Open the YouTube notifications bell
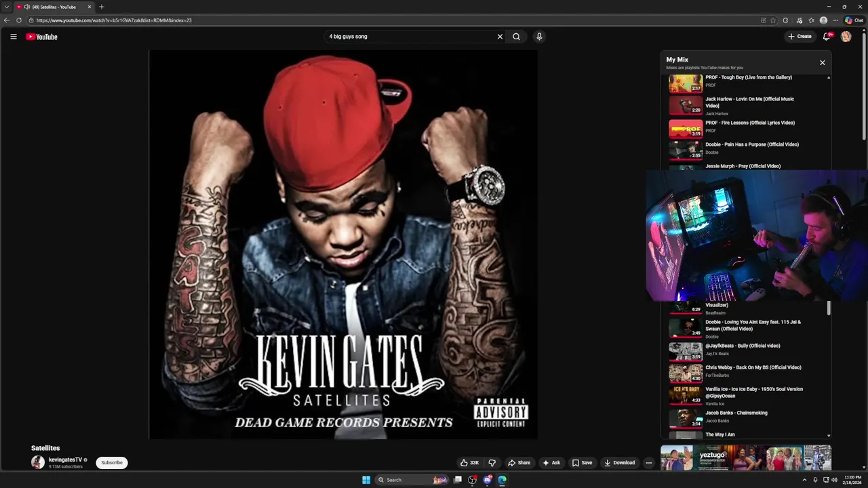This screenshot has height=488, width=868. tap(827, 37)
